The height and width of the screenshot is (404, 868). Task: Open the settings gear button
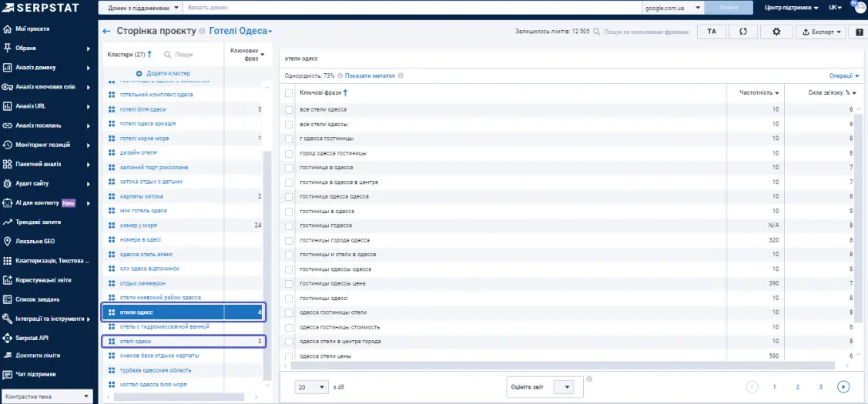point(776,32)
